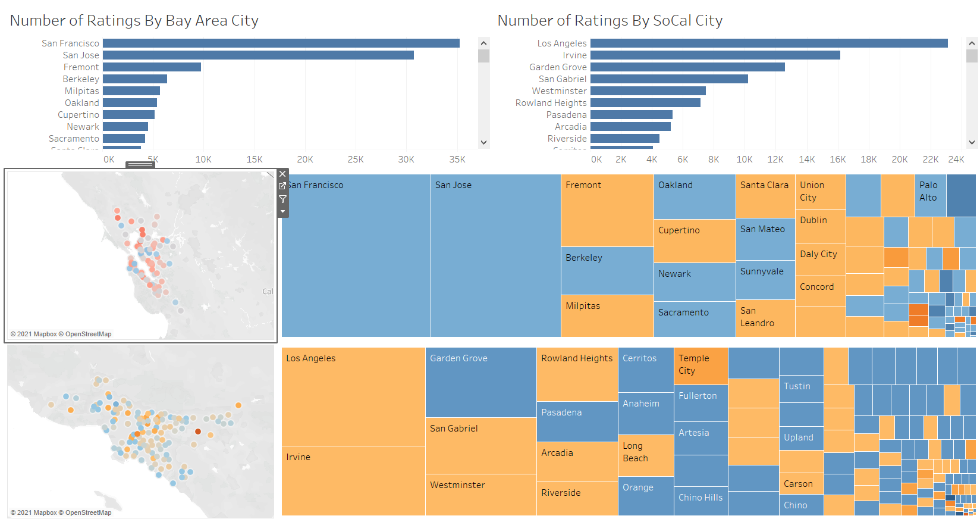The image size is (980, 522).
Task: Click Bay Area chart scroll-up arrow
Action: point(483,43)
